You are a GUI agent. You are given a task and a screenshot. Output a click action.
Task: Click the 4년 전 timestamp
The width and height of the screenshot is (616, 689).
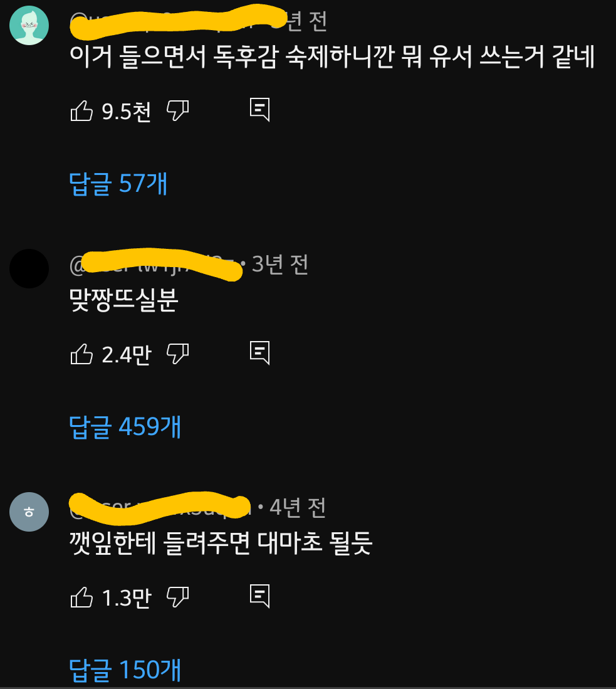point(298,508)
